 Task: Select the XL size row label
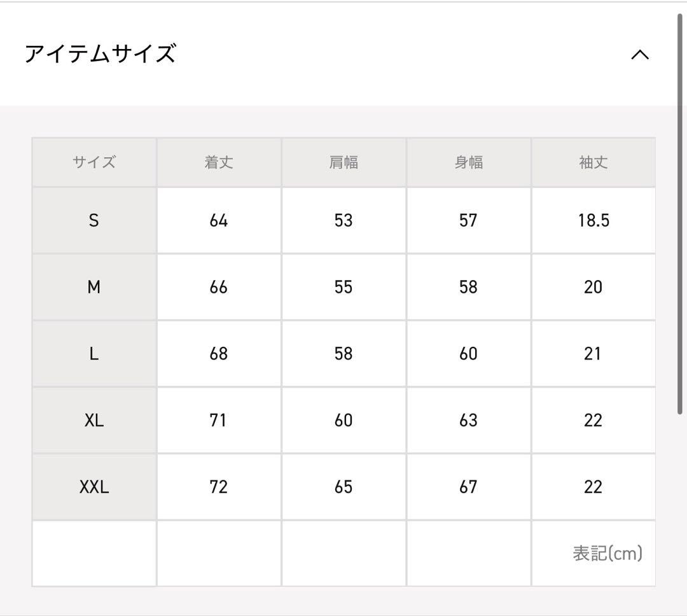[x=94, y=420]
